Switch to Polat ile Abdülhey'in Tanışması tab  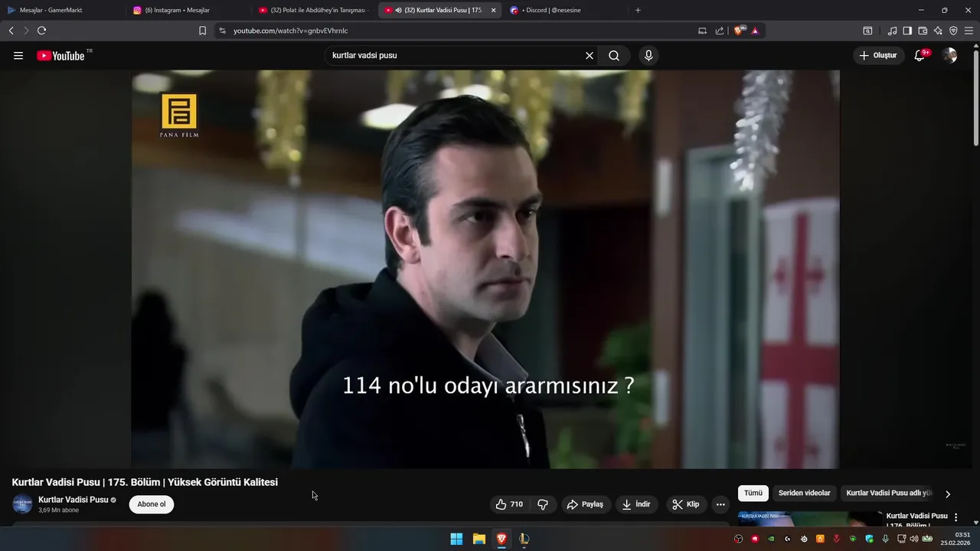click(314, 10)
